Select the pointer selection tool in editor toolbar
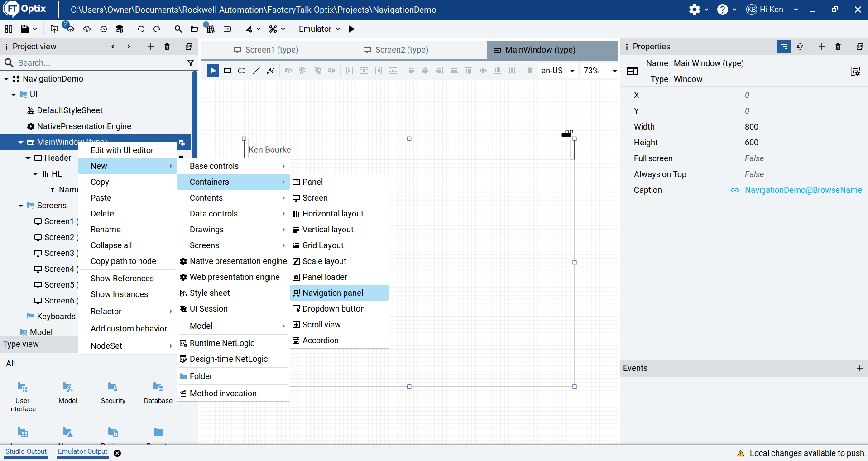This screenshot has width=868, height=461. tap(213, 71)
